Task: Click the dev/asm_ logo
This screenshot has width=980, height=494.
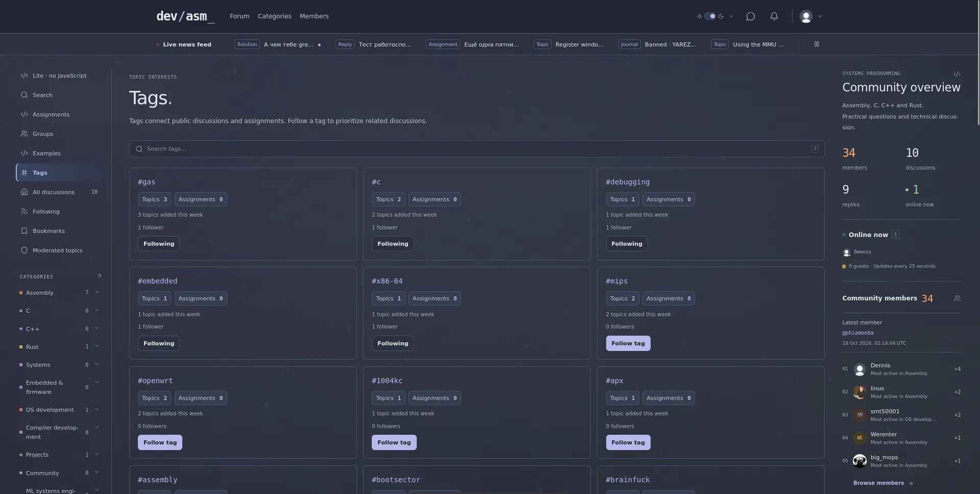Action: (x=185, y=16)
